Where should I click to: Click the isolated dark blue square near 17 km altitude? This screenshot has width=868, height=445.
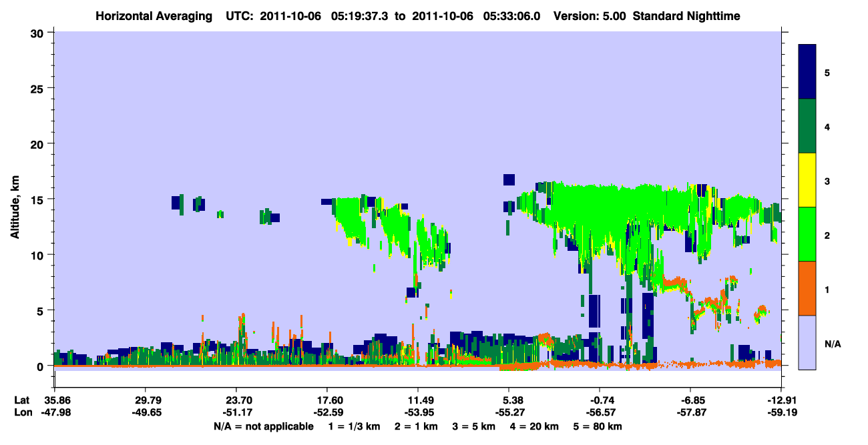point(509,179)
